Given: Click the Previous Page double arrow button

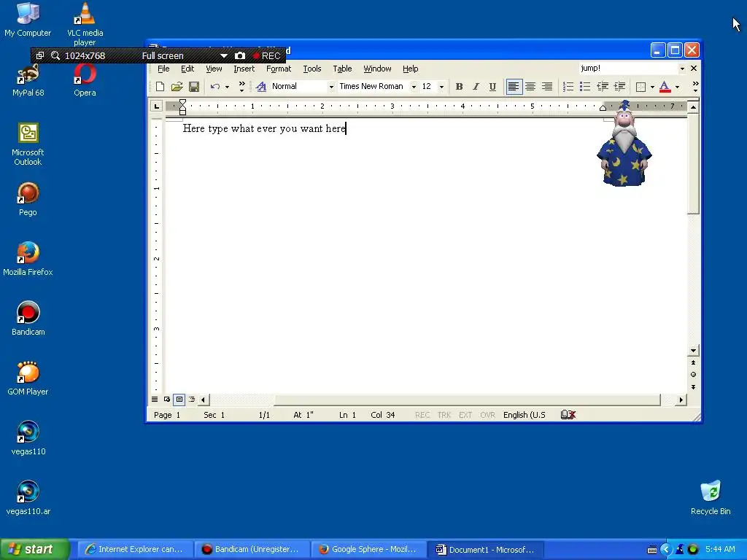Looking at the screenshot, I should pos(693,363).
